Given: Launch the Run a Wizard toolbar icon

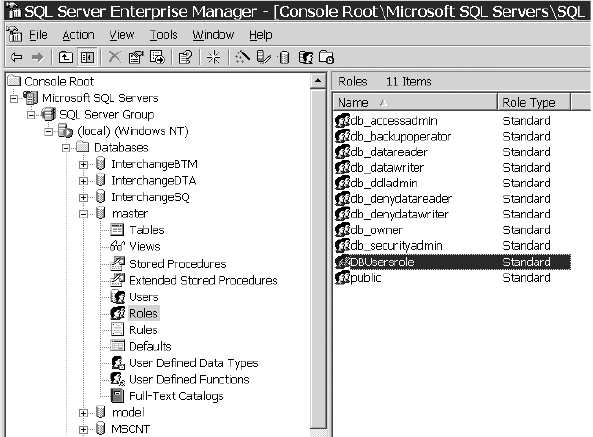Looking at the screenshot, I should pyautogui.click(x=242, y=57).
